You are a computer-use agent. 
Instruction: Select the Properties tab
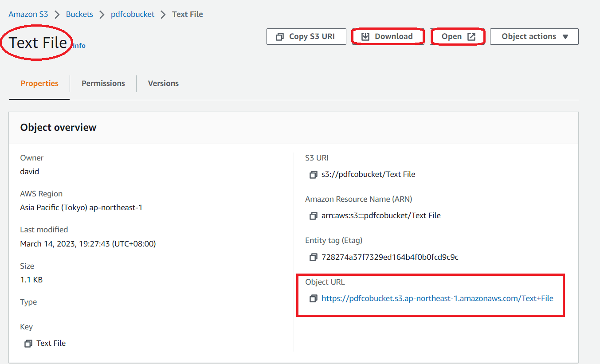click(39, 83)
